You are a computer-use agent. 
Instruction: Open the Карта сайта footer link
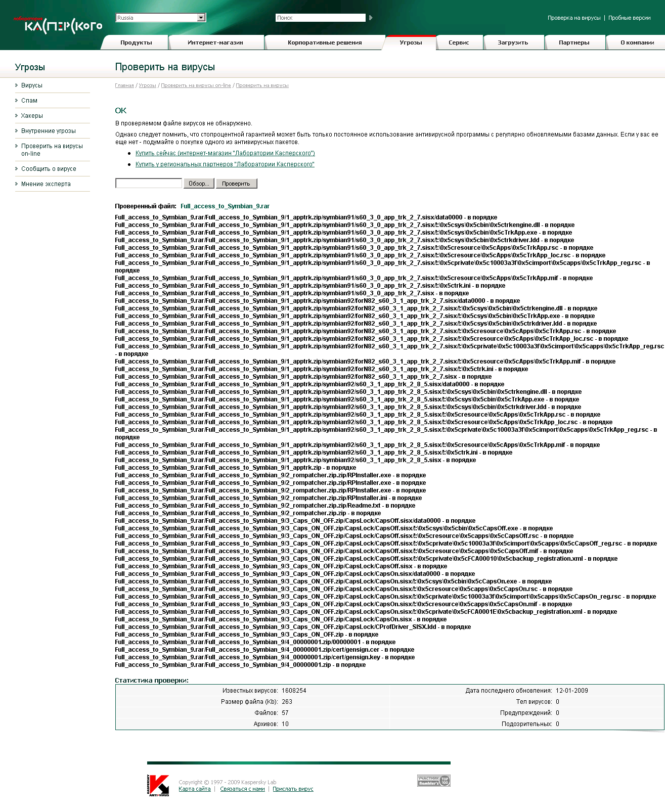(195, 789)
